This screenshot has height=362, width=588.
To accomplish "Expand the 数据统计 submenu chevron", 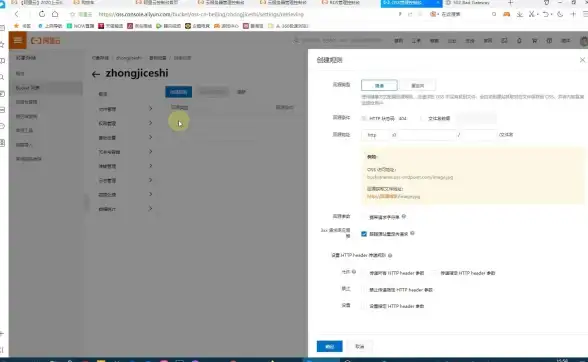I will click(x=150, y=209).
